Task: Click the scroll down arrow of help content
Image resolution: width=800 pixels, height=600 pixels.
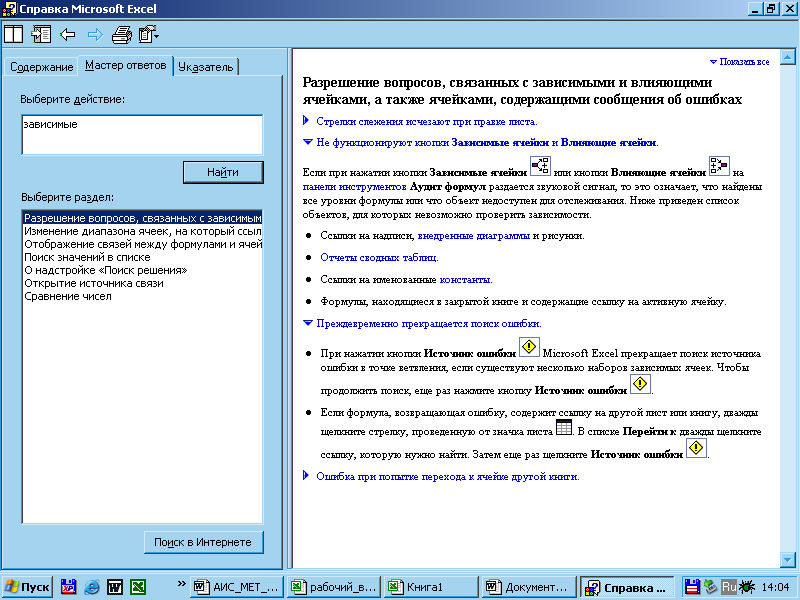Action: pos(787,560)
